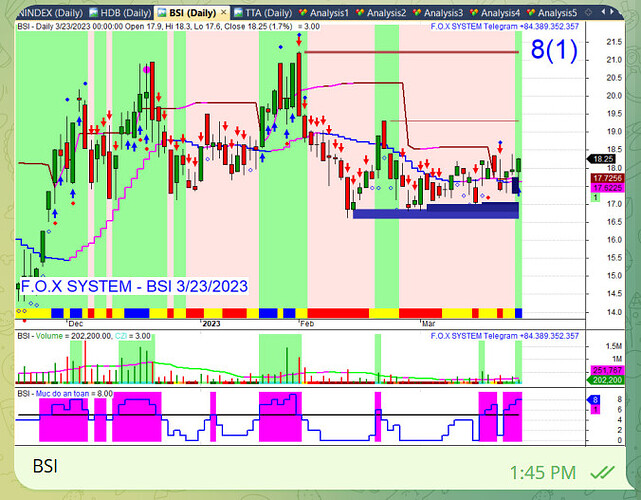Click the diamond icon after Analysis5
Screen dimensions: 641x500
click(588, 13)
